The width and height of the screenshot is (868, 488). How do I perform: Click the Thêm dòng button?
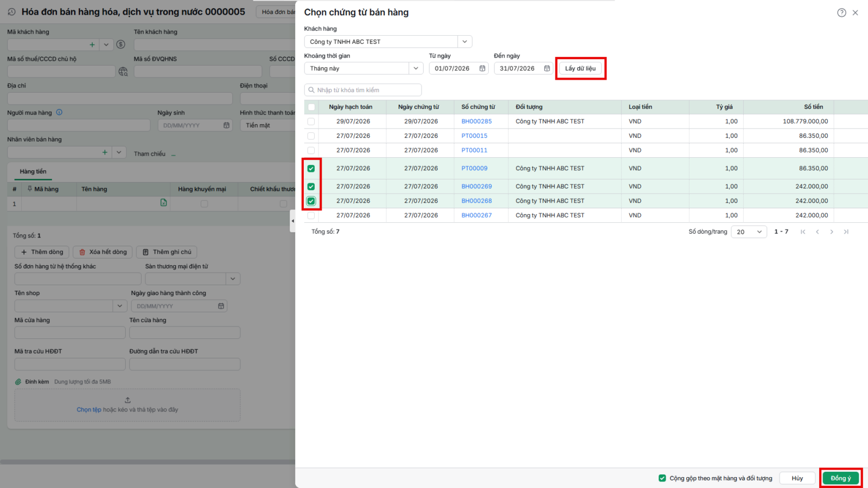[42, 252]
